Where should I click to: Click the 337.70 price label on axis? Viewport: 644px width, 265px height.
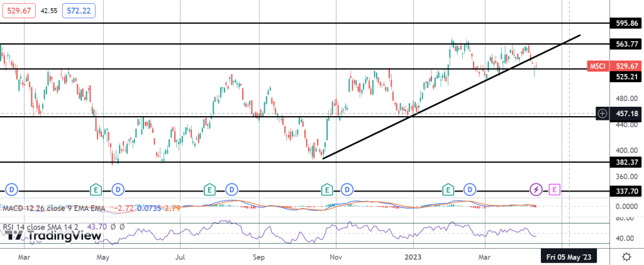pos(626,190)
